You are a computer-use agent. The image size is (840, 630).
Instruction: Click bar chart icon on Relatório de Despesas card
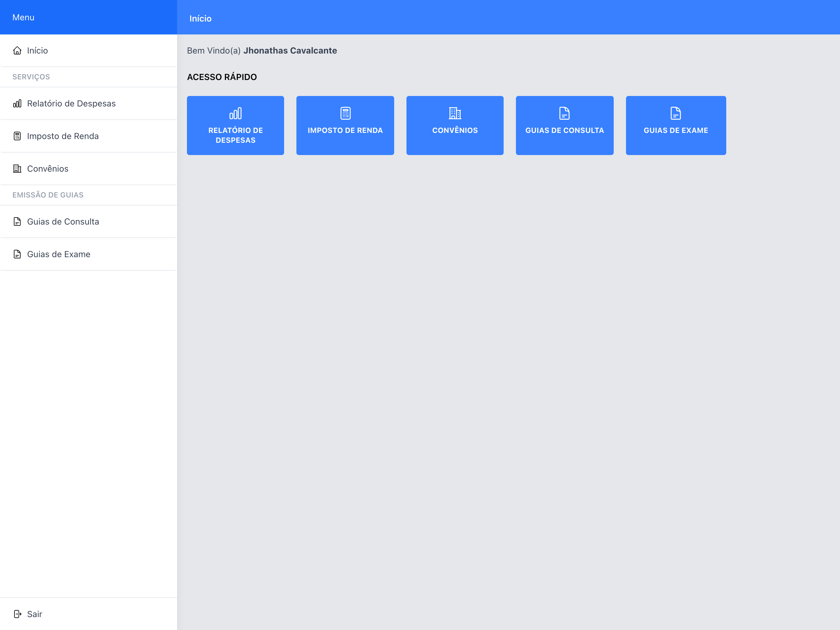[x=236, y=113]
